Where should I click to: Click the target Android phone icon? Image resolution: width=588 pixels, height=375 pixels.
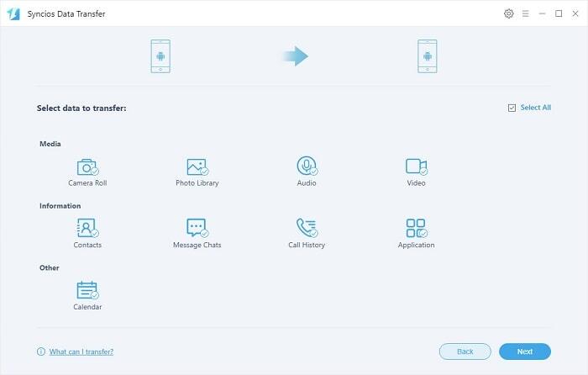pos(428,56)
